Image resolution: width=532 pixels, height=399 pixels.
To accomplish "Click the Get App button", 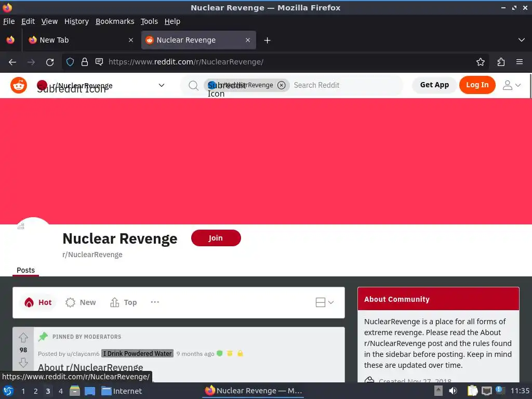I will [434, 85].
